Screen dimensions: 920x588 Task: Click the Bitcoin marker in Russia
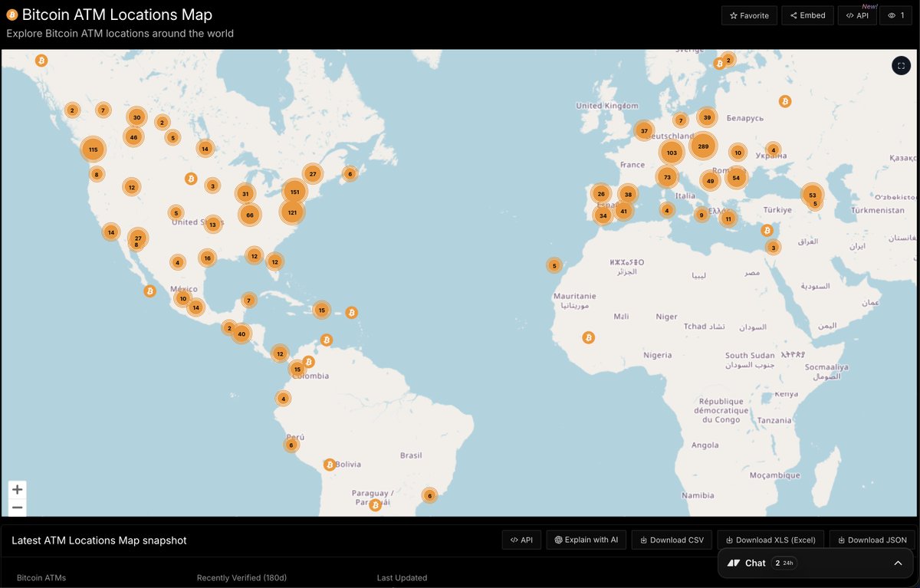785,101
